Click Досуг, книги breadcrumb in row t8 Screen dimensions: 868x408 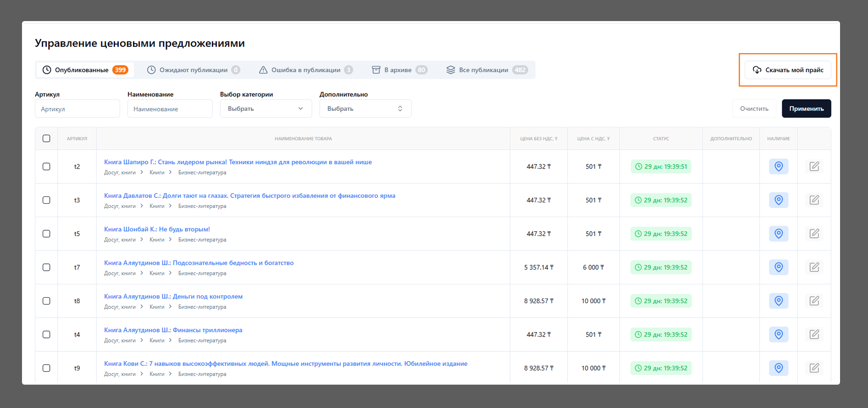click(x=120, y=307)
